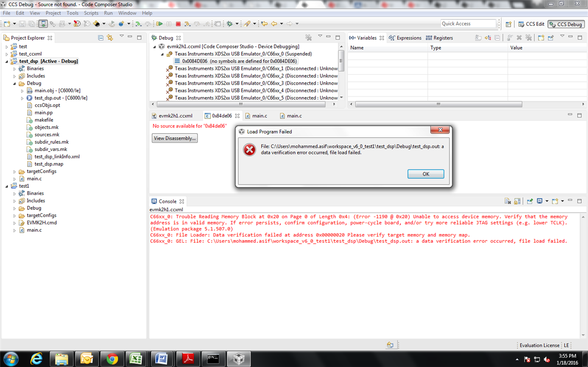Viewport: 588px width, 367px height.
Task: Open the Scripts menu
Action: pyautogui.click(x=91, y=13)
